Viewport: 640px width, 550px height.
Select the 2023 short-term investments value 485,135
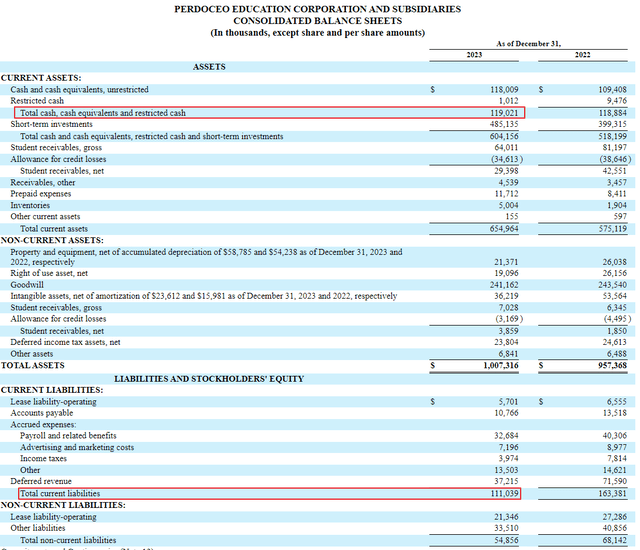click(504, 124)
